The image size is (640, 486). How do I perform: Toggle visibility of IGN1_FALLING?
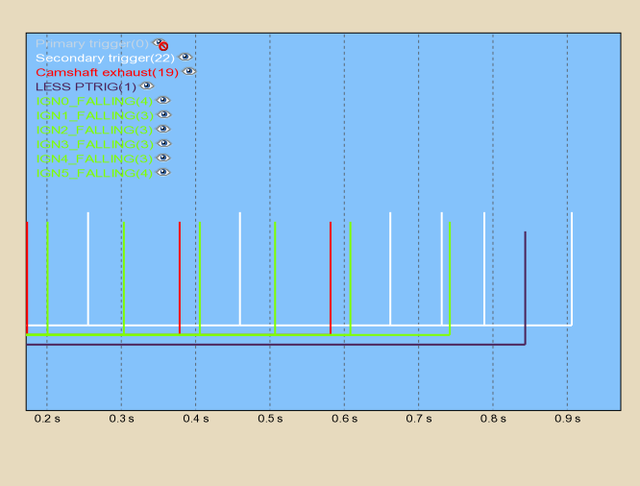coord(163,115)
